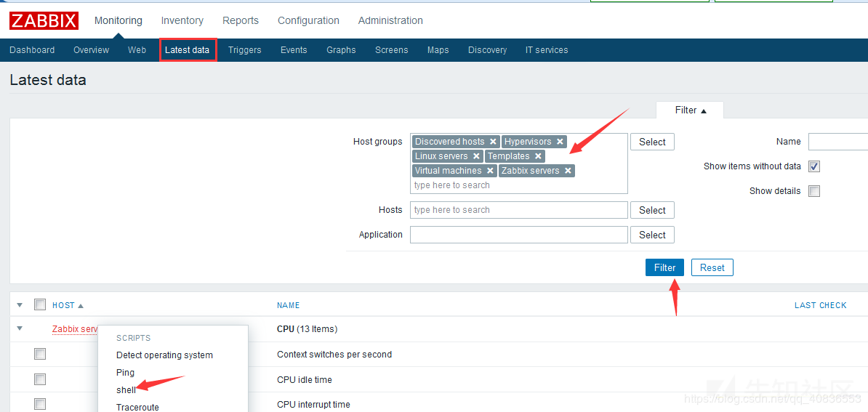Open the Reports main menu
Viewport: 868px width, 412px height.
tap(240, 20)
